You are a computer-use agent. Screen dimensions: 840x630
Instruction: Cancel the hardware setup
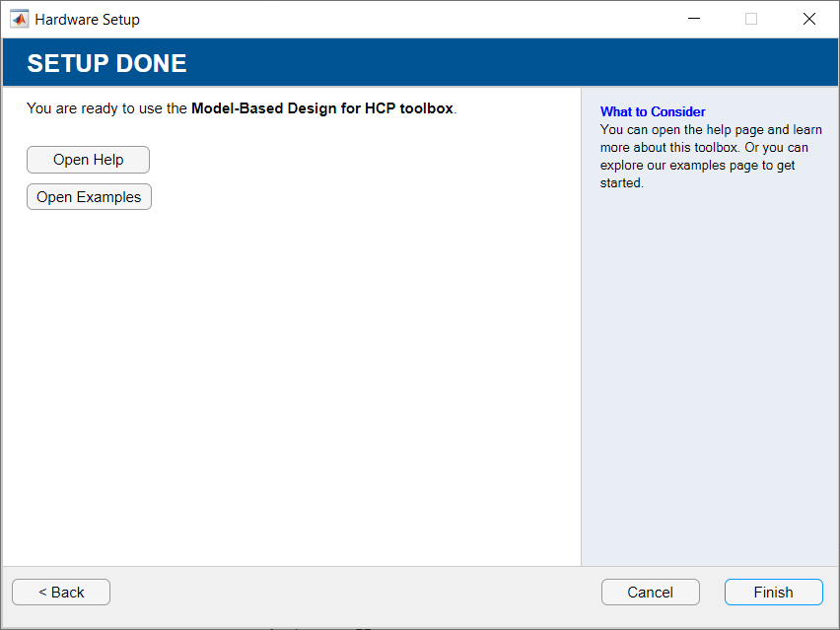pos(651,592)
